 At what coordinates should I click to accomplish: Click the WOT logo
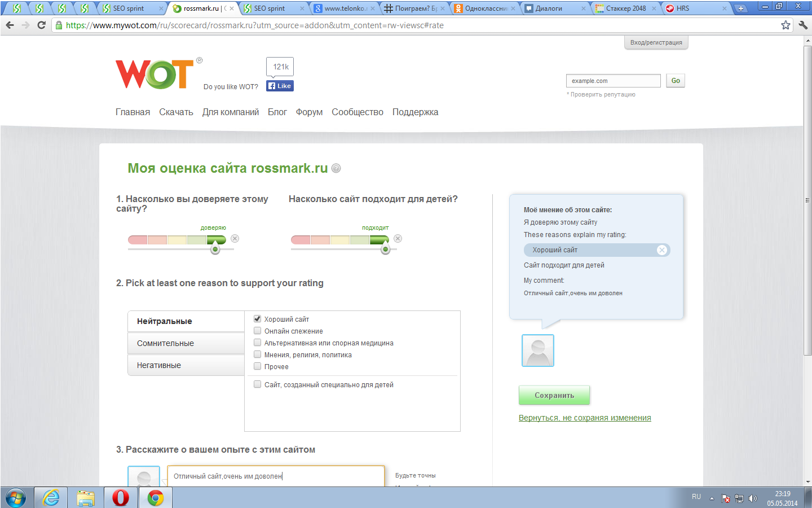155,74
